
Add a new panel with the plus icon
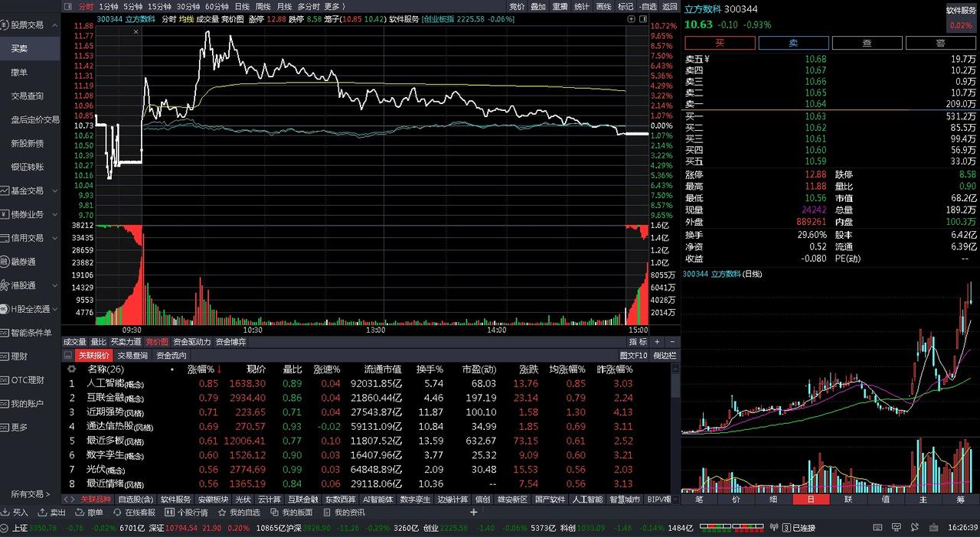[x=474, y=513]
